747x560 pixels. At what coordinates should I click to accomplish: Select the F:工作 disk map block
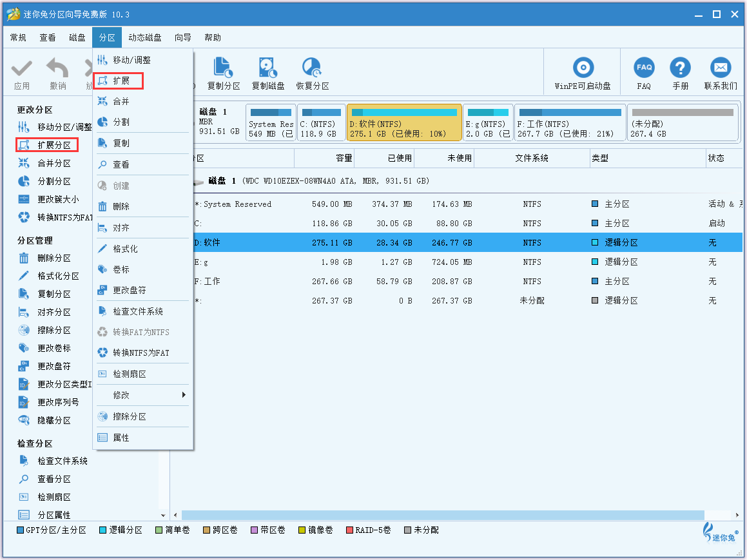pyautogui.click(x=570, y=123)
